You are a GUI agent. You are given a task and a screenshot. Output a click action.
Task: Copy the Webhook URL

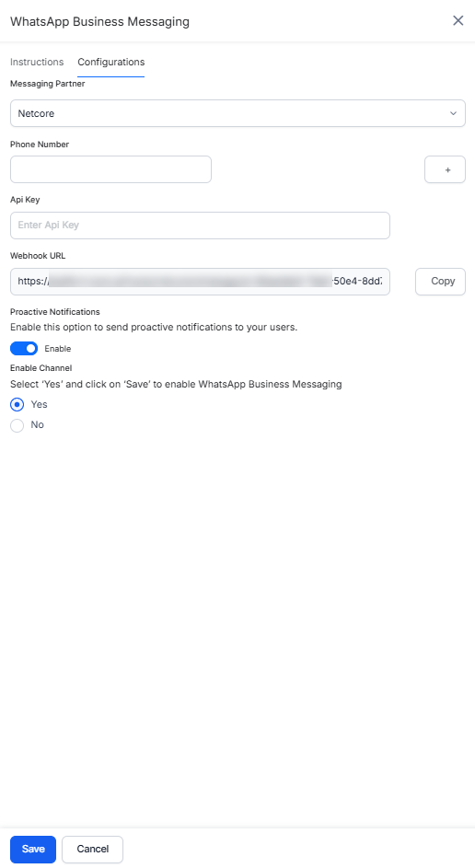click(440, 282)
